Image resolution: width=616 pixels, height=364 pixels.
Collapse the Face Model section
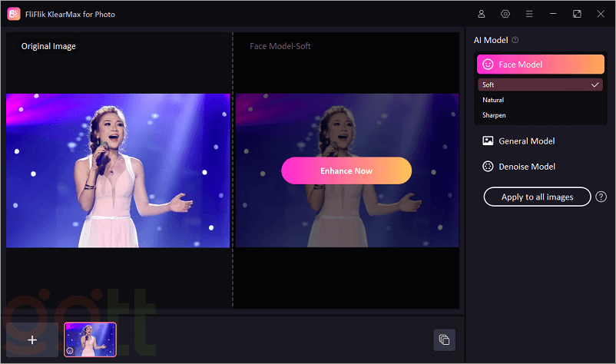click(540, 65)
